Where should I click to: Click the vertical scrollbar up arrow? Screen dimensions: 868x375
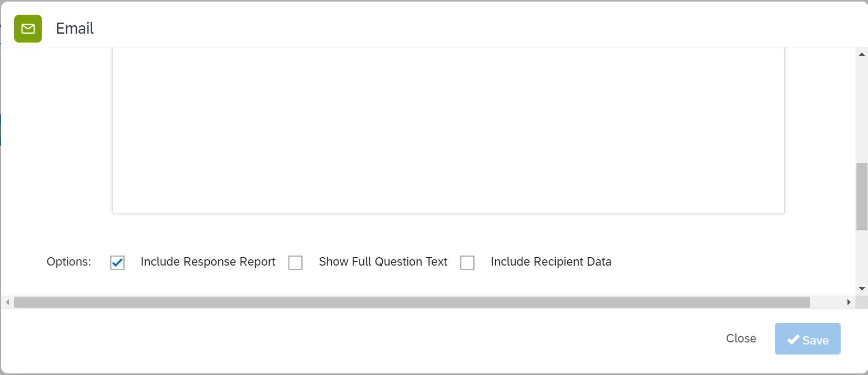[x=862, y=54]
